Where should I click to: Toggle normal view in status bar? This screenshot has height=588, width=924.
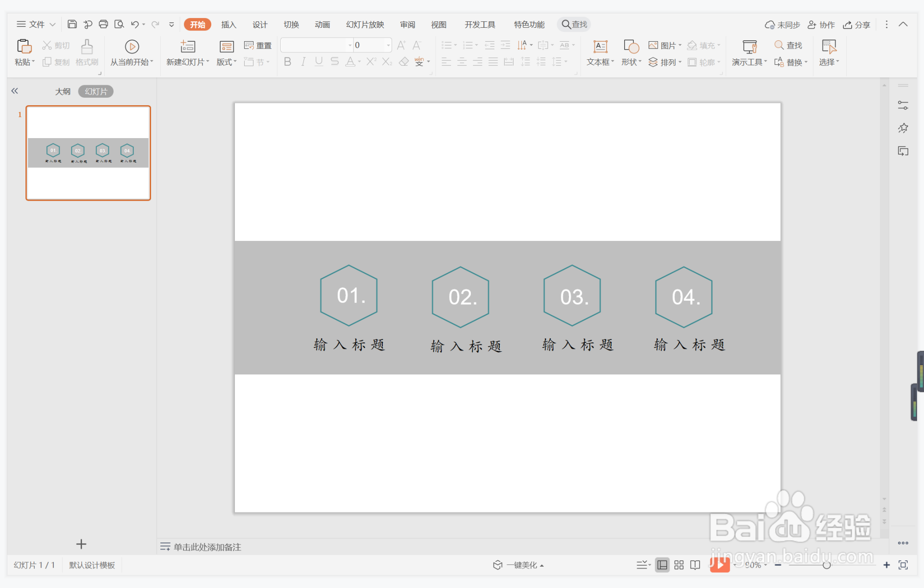pyautogui.click(x=662, y=565)
